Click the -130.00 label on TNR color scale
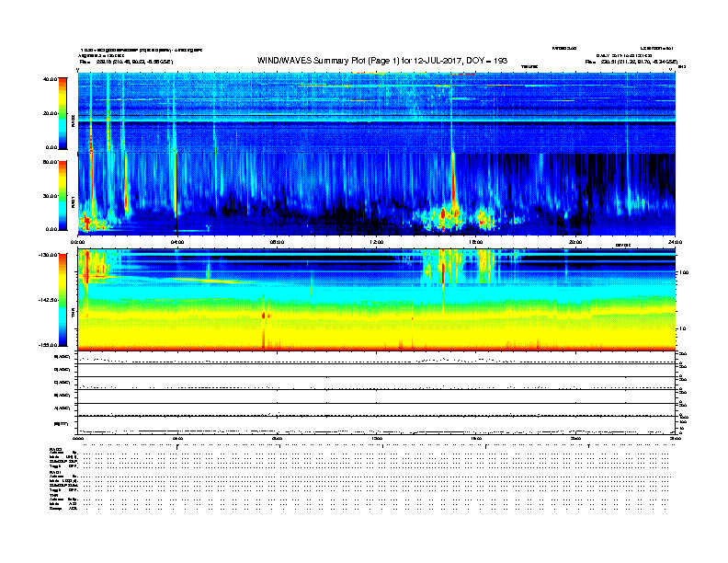Viewport: 728px width, 563px height. [49, 255]
